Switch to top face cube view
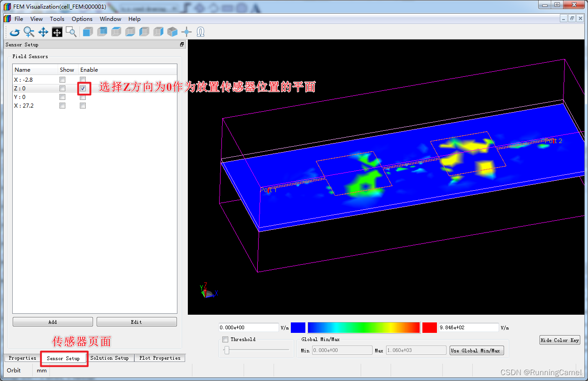588x381 pixels. point(116,32)
